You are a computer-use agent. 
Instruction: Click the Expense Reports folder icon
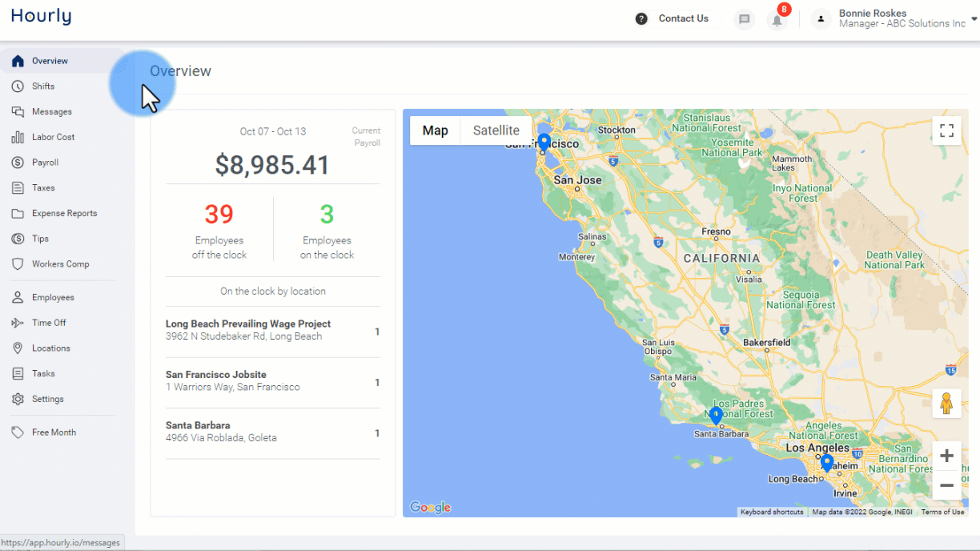pyautogui.click(x=18, y=214)
